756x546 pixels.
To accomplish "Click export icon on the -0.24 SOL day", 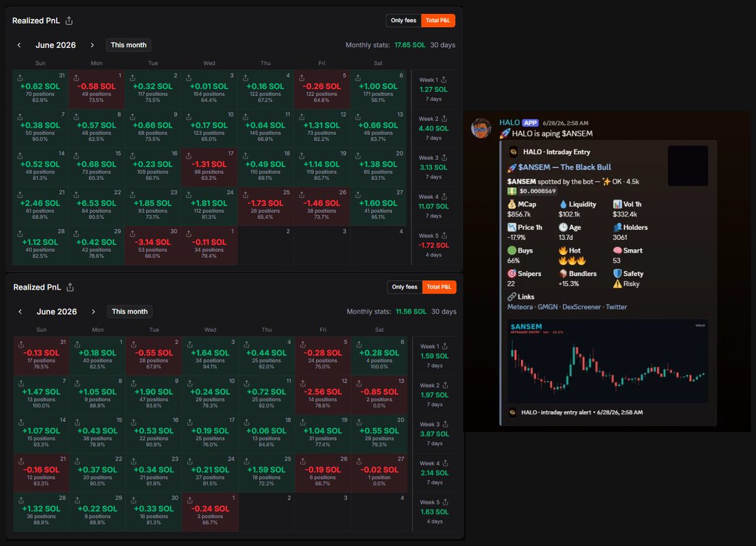I will 190,501.
